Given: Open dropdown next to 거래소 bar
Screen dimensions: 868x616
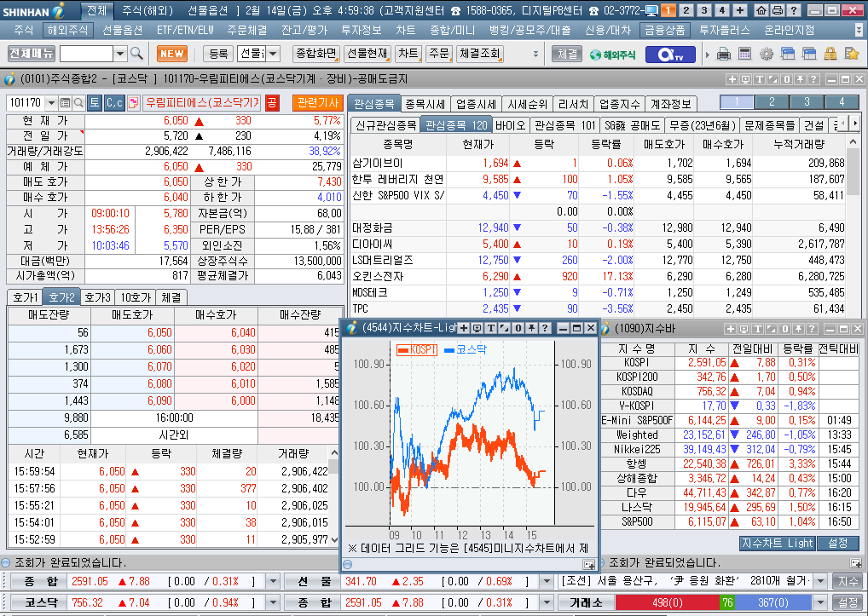Looking at the screenshot, I should pyautogui.click(x=821, y=602).
